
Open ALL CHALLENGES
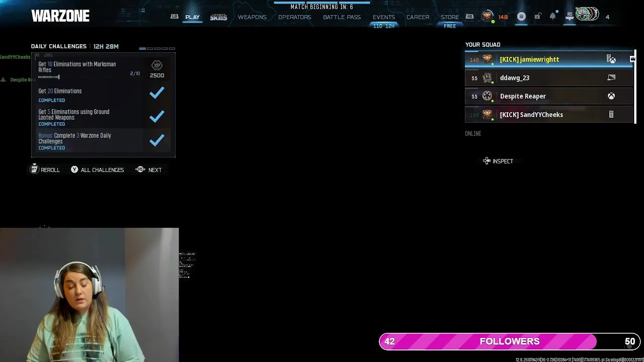97,170
